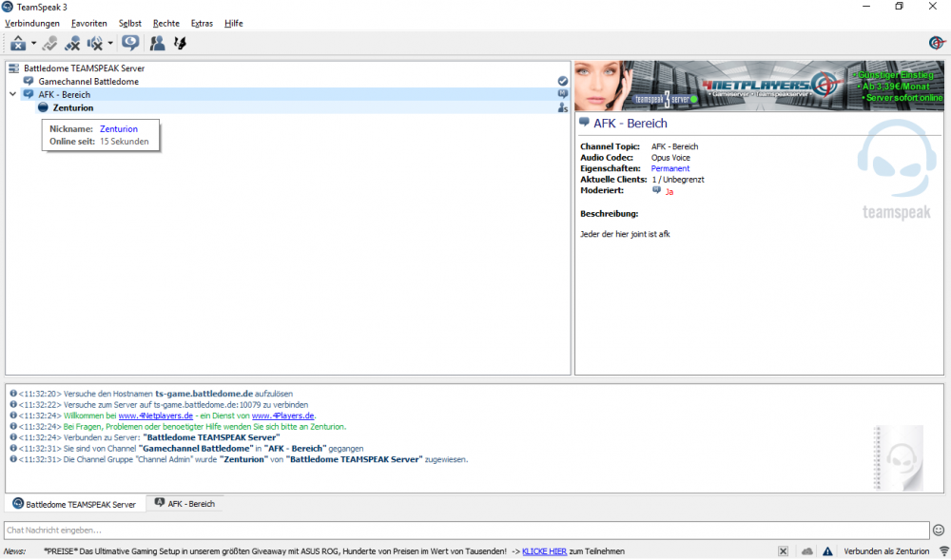The width and height of the screenshot is (951, 560).
Task: Click the connection signal icon in the status bar
Action: tap(943, 551)
